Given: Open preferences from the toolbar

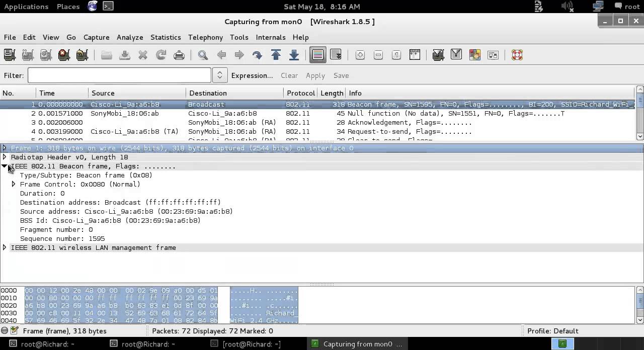Looking at the screenshot, I should click(493, 55).
